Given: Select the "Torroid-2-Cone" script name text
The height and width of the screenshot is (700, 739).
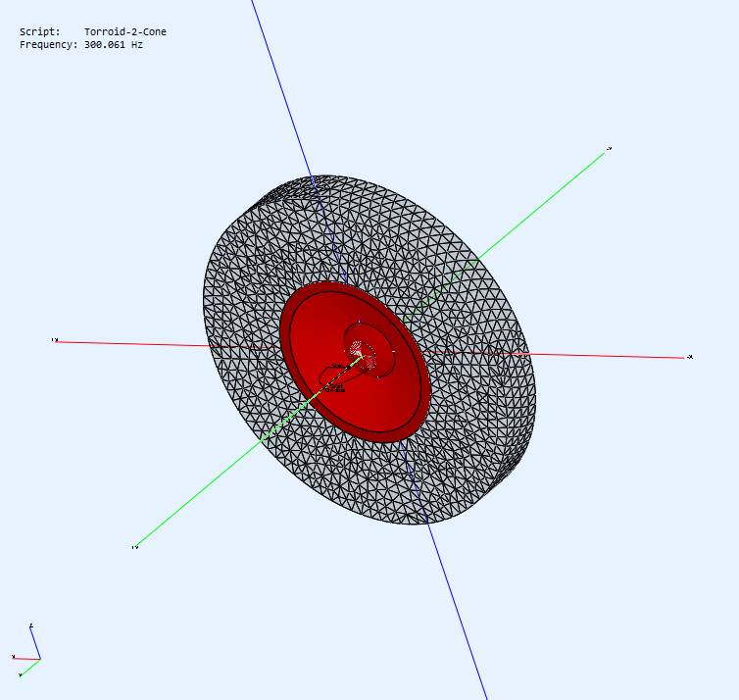Looking at the screenshot, I should 125,31.
